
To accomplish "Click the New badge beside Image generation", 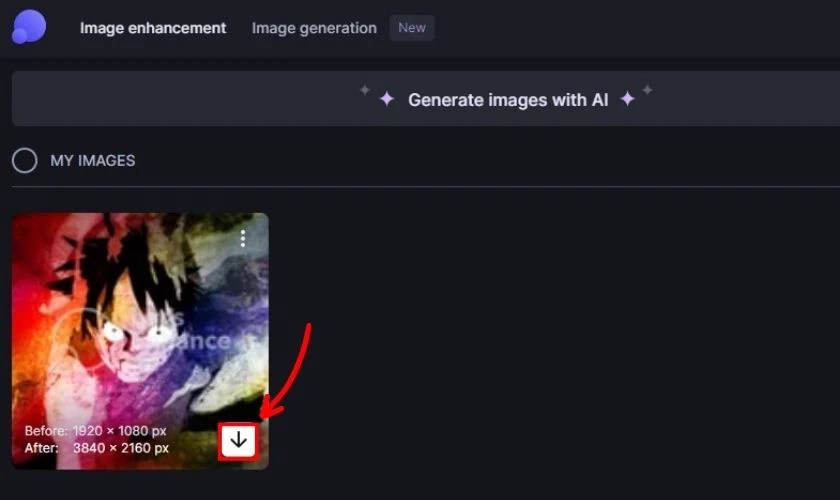I will pos(411,28).
